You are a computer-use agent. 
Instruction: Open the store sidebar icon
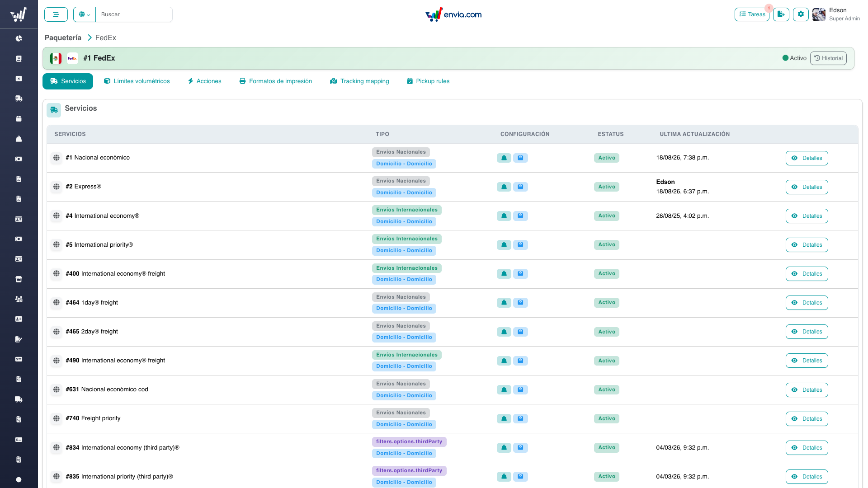(x=19, y=279)
